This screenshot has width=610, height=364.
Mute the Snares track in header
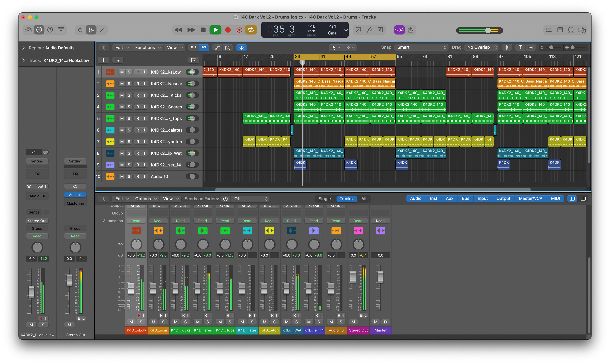[122, 107]
